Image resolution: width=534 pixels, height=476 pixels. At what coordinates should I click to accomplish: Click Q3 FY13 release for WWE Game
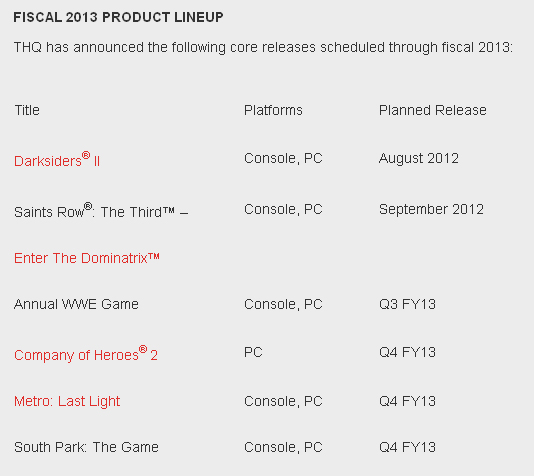(x=407, y=304)
